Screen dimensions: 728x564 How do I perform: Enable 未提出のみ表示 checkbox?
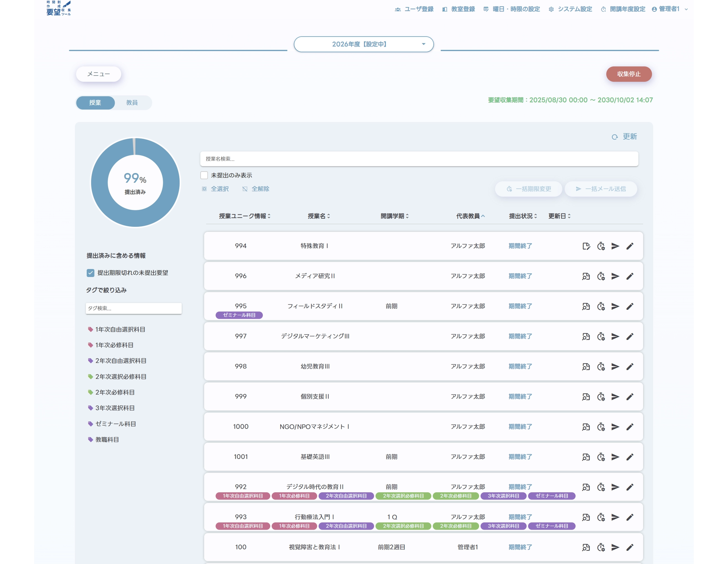click(x=204, y=175)
